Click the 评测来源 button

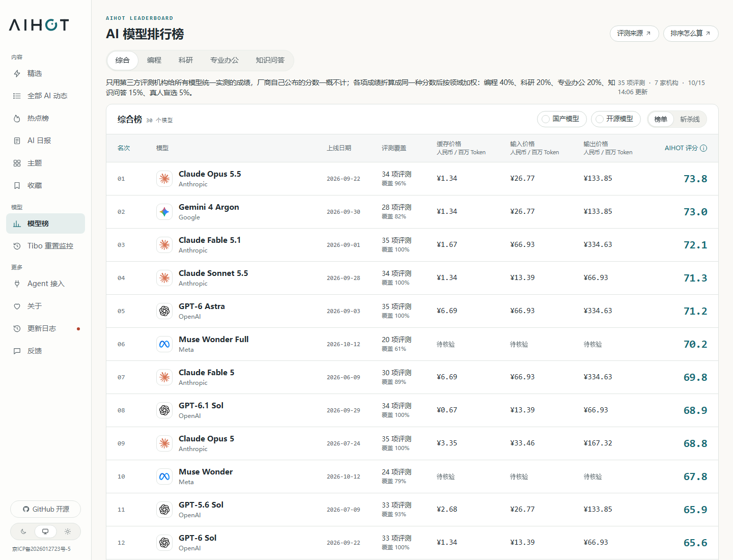[634, 34]
